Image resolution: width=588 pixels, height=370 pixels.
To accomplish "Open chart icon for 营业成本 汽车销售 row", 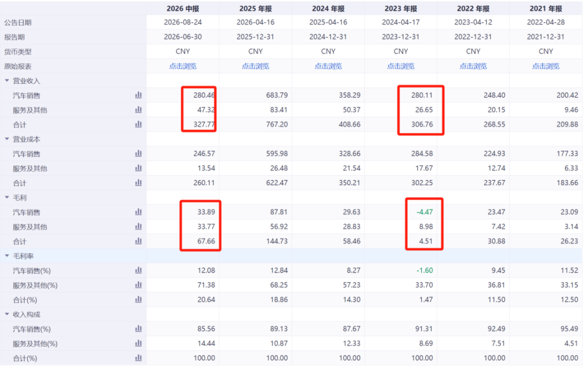I will pos(138,153).
